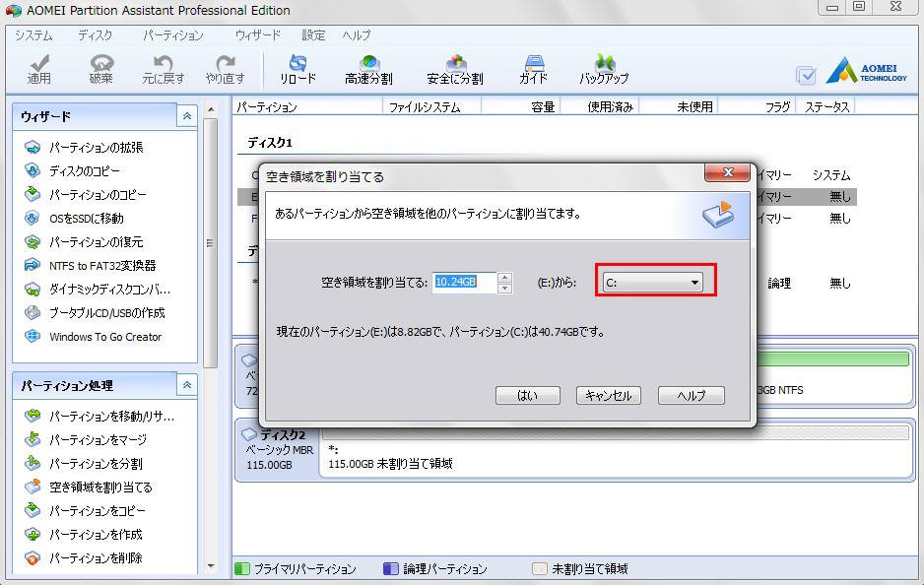Click the 適用 (Apply) toolbar icon
Viewport: 924px width, 585px height.
pyautogui.click(x=39, y=70)
